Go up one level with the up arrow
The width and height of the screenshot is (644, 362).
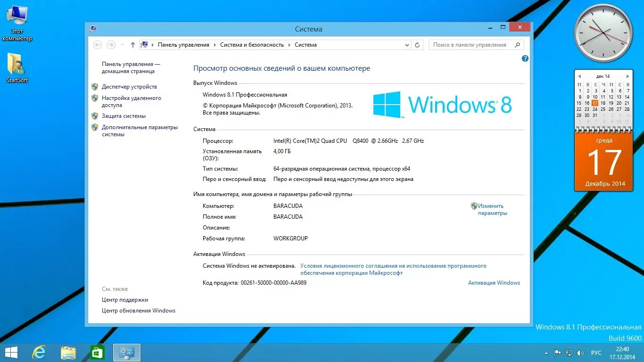[x=133, y=45]
